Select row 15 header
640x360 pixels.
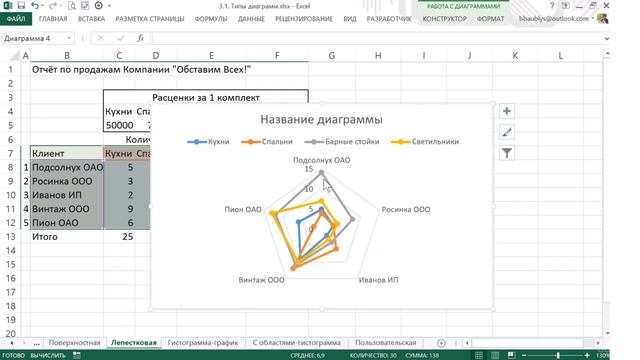[x=10, y=264]
